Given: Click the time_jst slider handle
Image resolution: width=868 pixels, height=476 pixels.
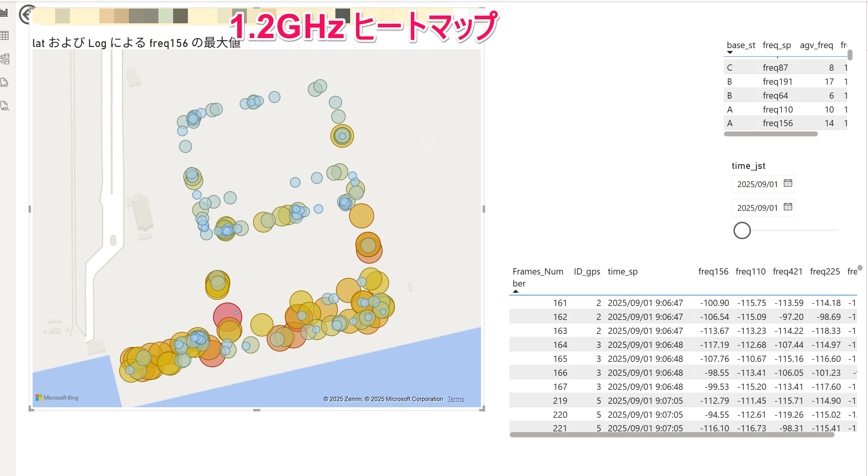Looking at the screenshot, I should click(742, 231).
